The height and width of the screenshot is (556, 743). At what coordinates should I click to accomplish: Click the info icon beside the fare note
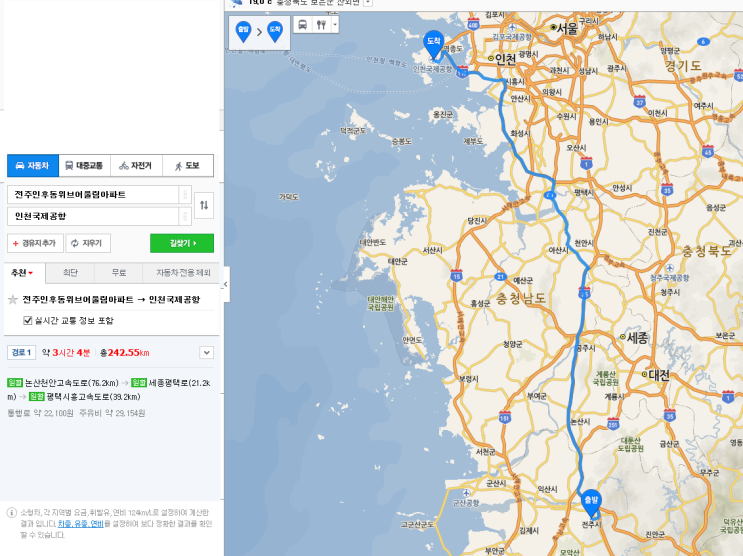tap(11, 513)
